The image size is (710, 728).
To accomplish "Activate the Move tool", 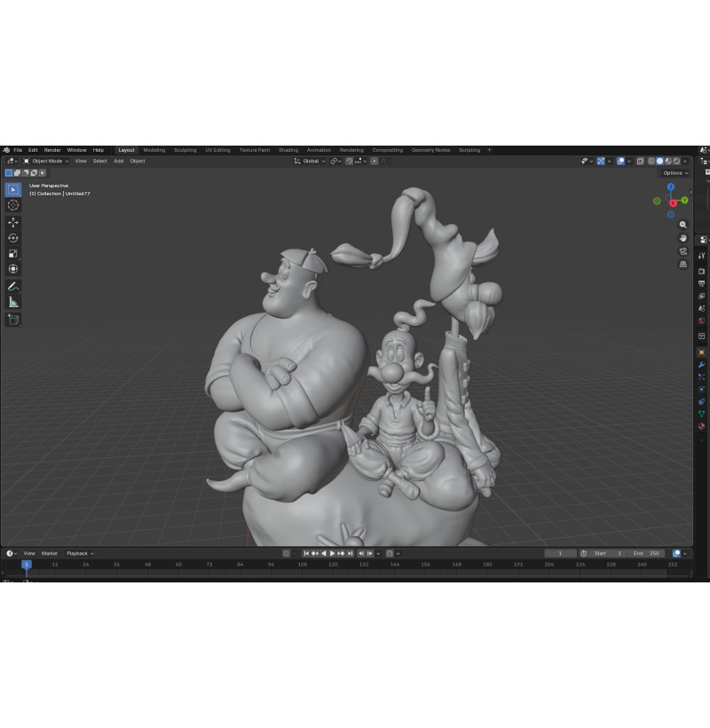I will click(x=13, y=222).
